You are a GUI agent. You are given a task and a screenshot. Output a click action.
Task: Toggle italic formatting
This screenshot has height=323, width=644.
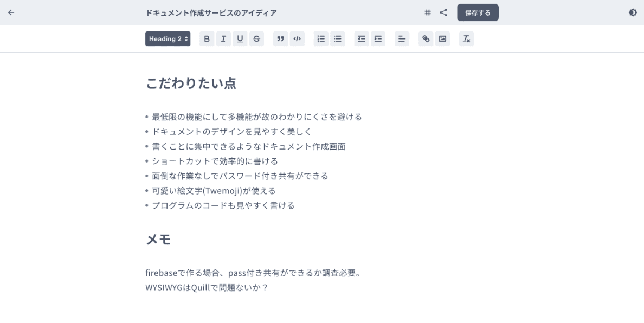223,39
